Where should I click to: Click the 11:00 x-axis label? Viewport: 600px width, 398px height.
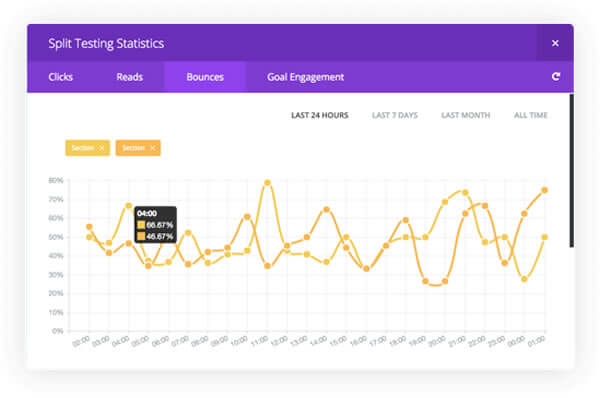pos(259,341)
